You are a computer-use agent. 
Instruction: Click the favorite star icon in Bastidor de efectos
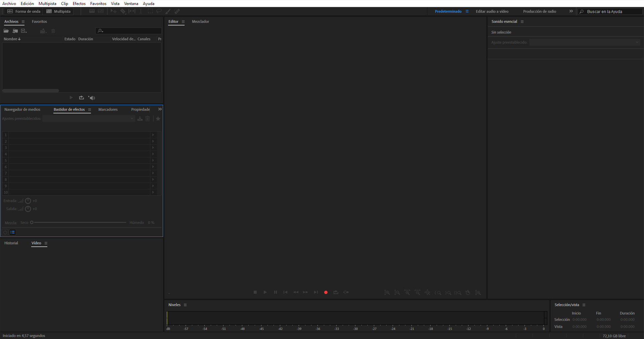(x=158, y=118)
